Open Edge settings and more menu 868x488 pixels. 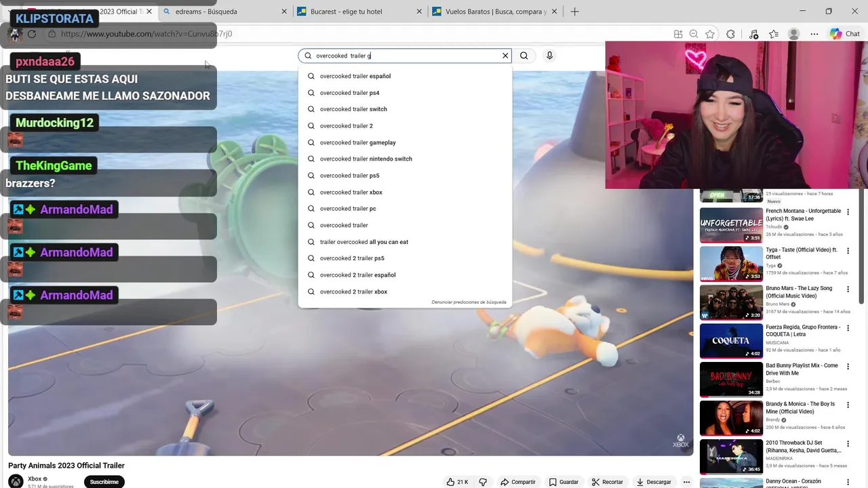click(x=814, y=34)
